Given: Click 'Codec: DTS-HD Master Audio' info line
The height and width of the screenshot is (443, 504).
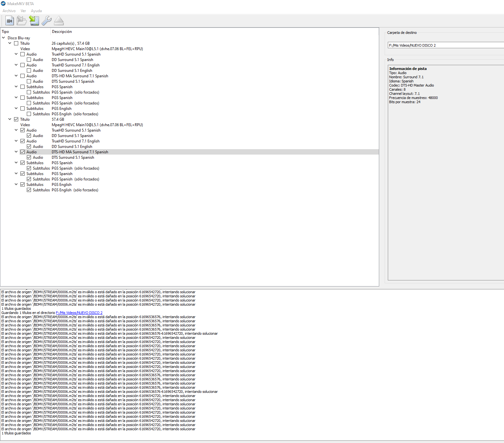Looking at the screenshot, I should coord(411,85).
